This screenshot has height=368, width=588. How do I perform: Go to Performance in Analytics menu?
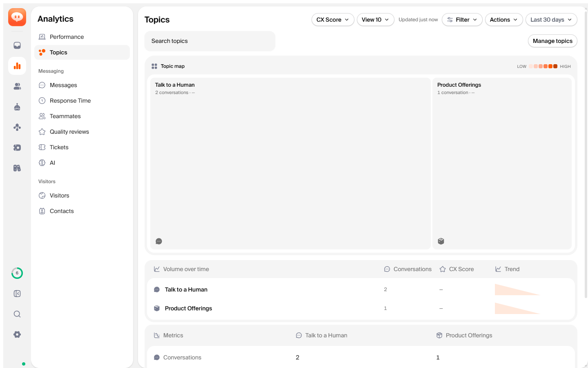click(x=82, y=37)
